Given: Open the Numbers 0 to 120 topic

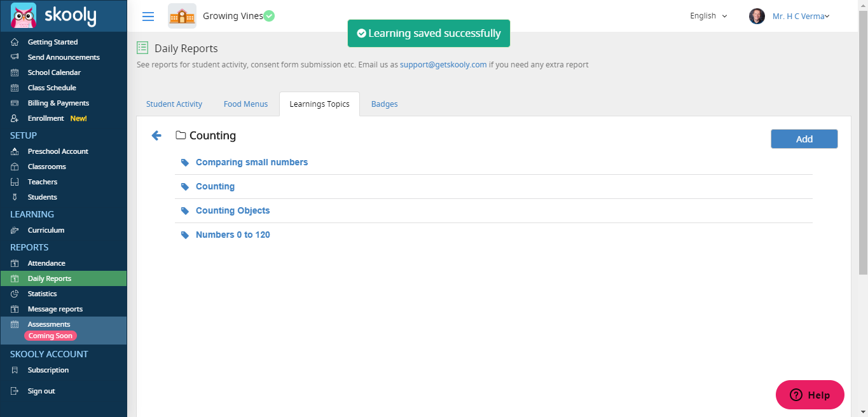Looking at the screenshot, I should pos(233,235).
